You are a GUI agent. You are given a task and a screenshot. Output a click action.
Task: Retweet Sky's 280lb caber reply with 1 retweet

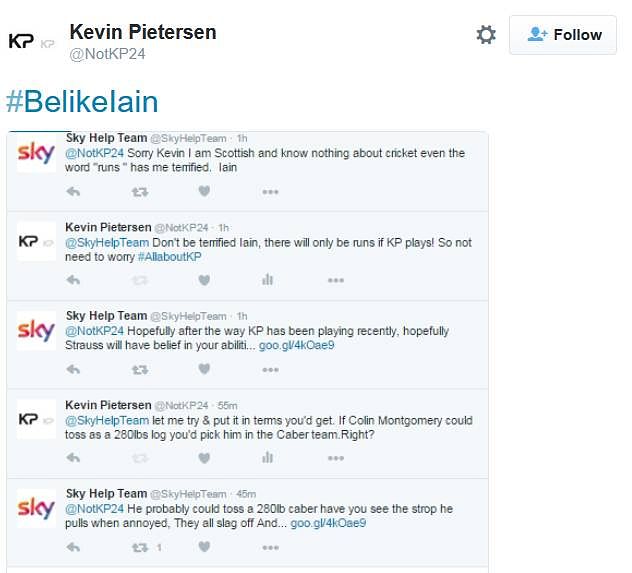point(140,548)
